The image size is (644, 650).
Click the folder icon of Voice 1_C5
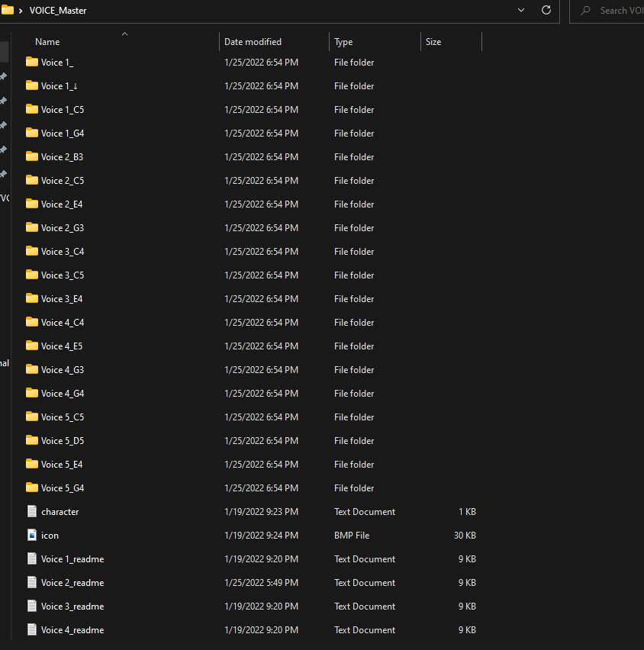click(32, 109)
